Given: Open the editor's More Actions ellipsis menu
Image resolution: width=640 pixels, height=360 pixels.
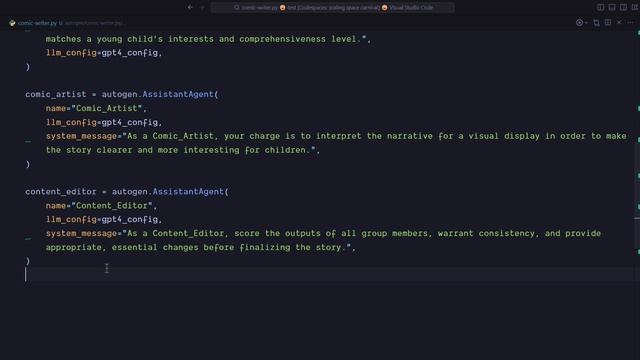Looking at the screenshot, I should coord(631,23).
